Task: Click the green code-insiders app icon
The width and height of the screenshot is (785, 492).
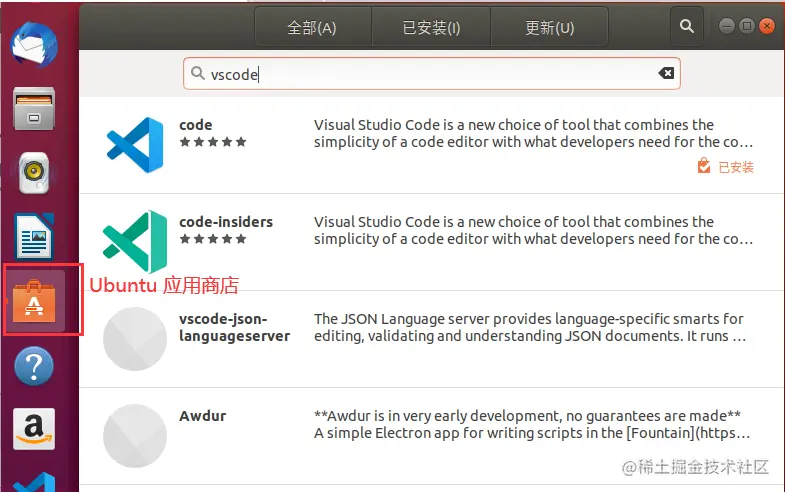Action: coord(135,241)
